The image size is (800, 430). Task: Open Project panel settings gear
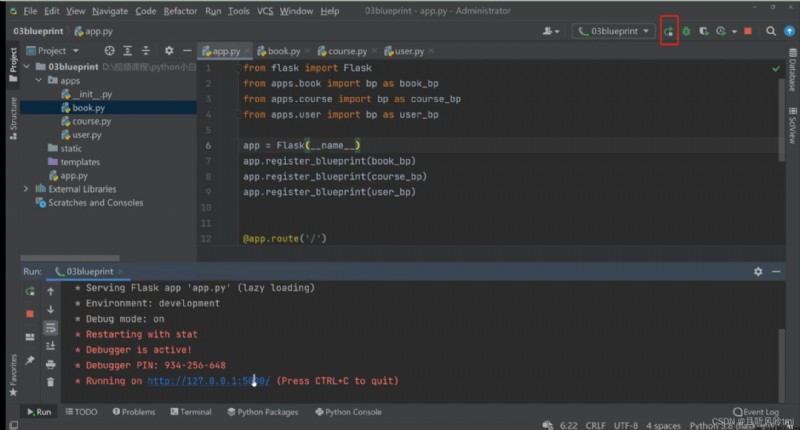click(169, 50)
